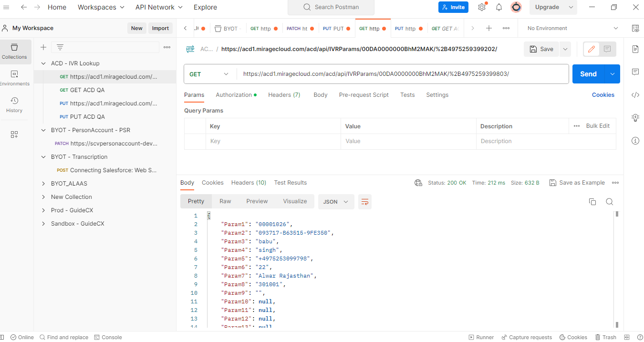This screenshot has width=644, height=342.
Task: Open the GET method dropdown
Action: 210,74
